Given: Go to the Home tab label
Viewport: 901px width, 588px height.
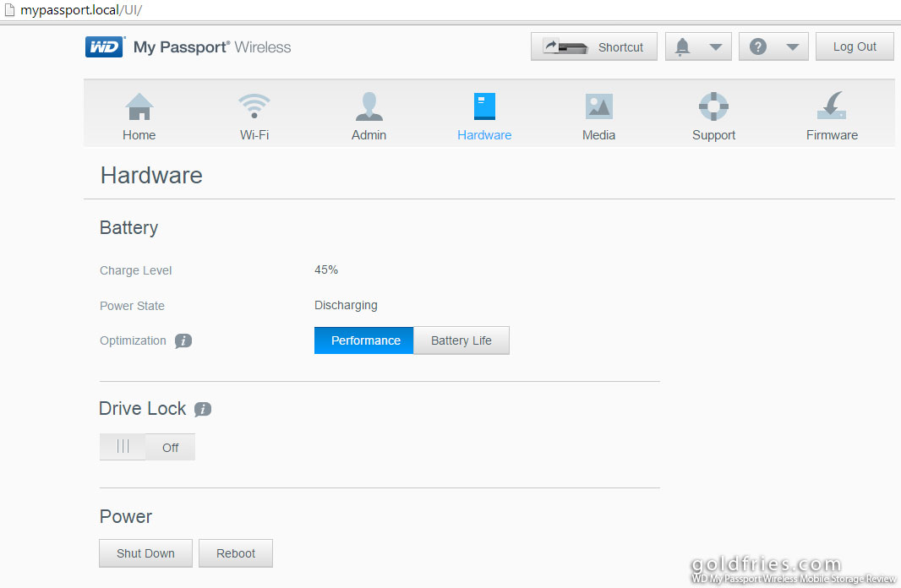Looking at the screenshot, I should pos(139,135).
